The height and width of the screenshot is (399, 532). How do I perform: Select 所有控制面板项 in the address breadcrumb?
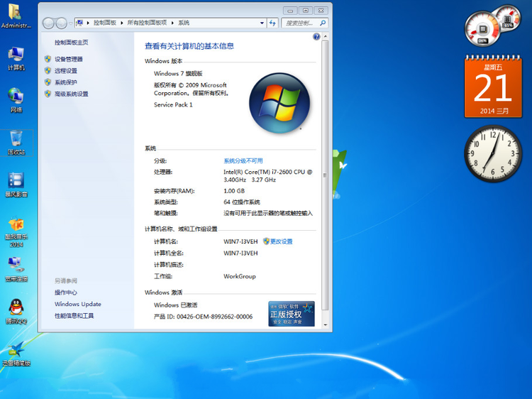[147, 23]
